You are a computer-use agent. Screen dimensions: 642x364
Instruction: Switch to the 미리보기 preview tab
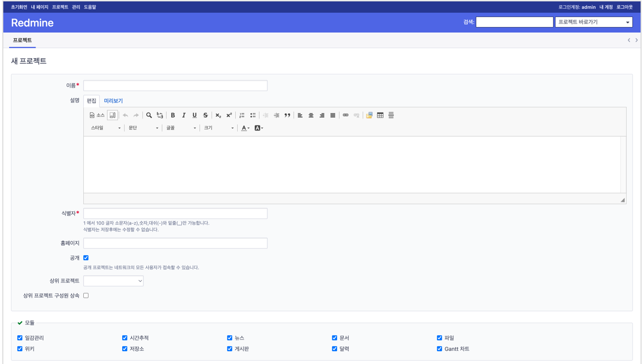(113, 101)
